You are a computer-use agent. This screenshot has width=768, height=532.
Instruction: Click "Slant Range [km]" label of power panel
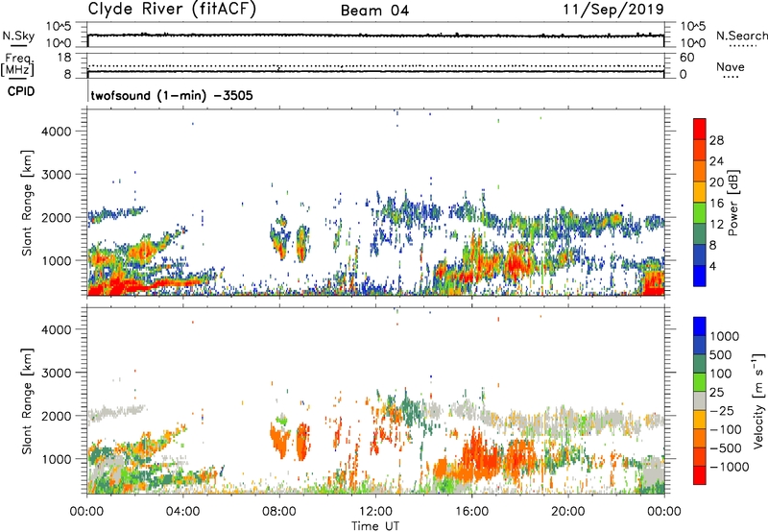coord(27,203)
